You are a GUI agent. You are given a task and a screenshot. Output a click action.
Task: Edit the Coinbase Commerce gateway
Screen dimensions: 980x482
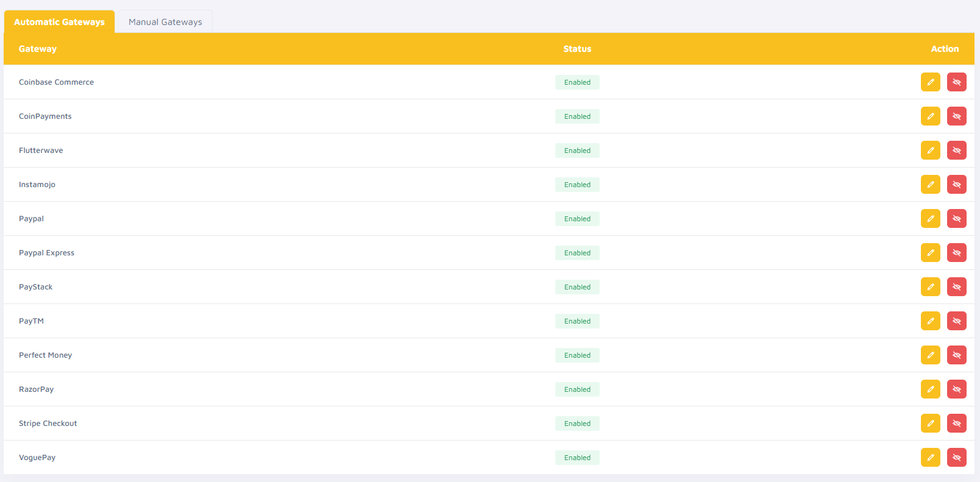[930, 82]
